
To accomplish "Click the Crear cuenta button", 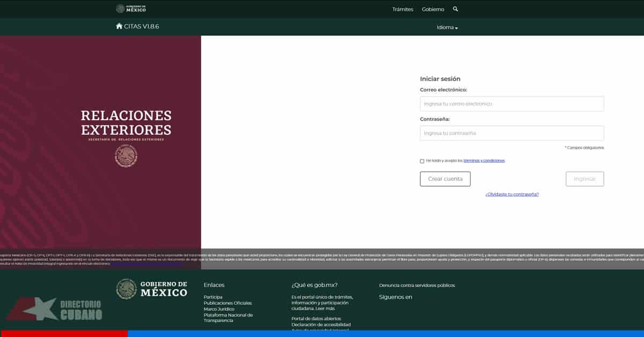I will (x=445, y=179).
